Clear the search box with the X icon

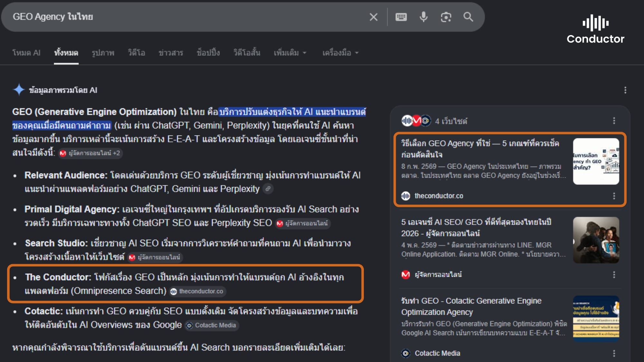[x=374, y=17]
